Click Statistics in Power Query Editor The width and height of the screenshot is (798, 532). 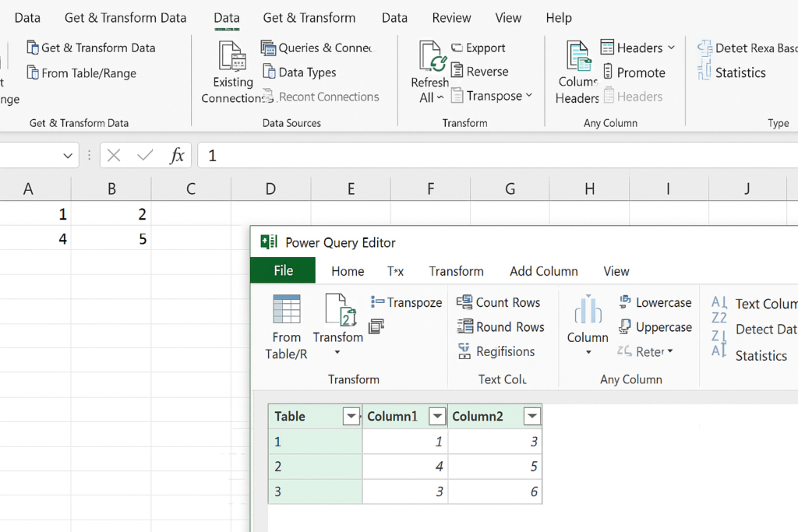[761, 355]
